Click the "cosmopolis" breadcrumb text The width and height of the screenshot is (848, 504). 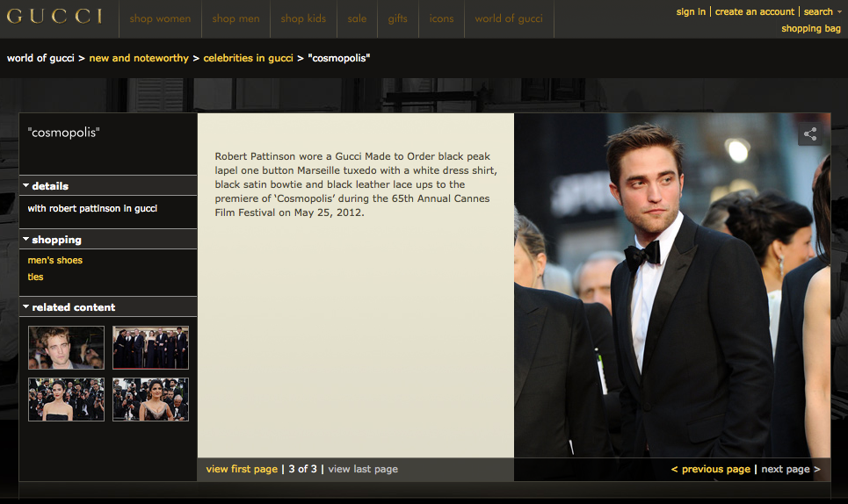tap(339, 58)
